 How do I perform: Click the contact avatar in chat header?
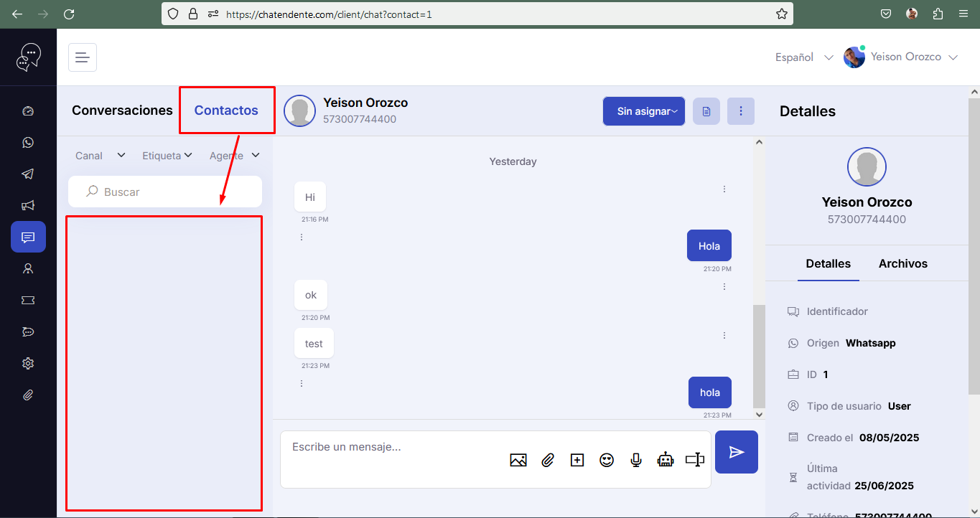299,110
